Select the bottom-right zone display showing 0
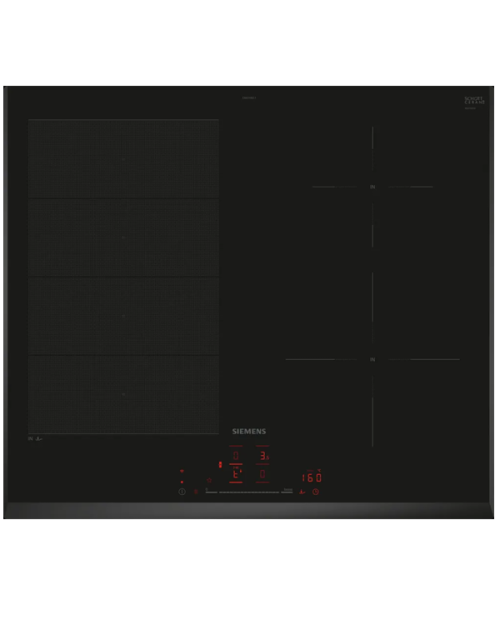500x620 pixels. tap(262, 474)
